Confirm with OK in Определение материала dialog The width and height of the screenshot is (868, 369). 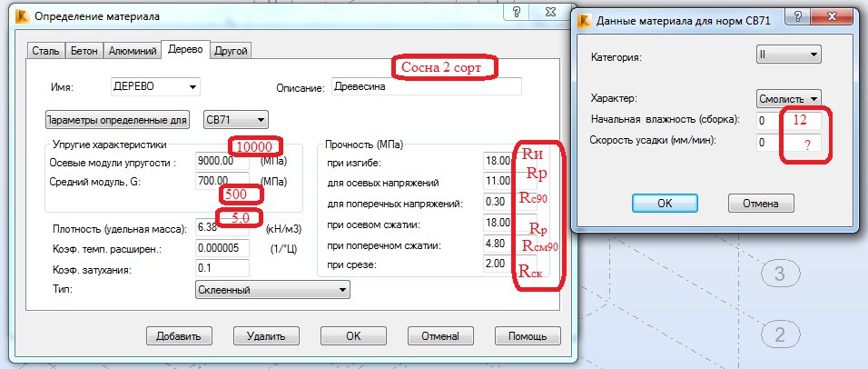[353, 335]
